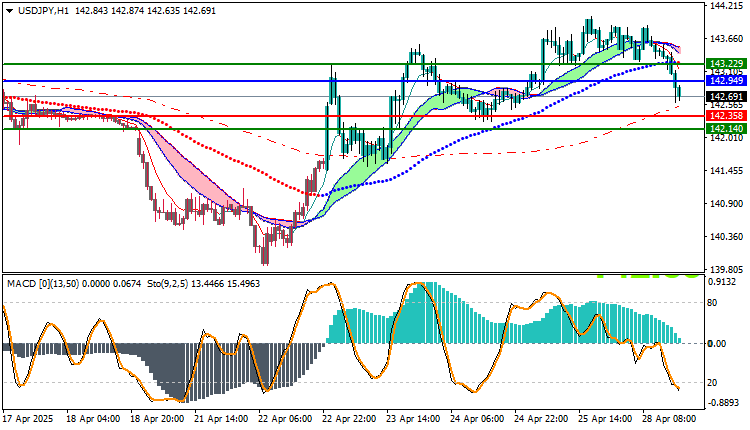Select the green 142.140 price level tag

[726, 129]
